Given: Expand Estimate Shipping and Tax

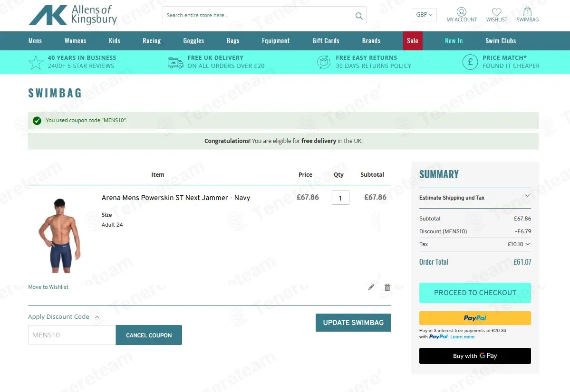Looking at the screenshot, I should (x=475, y=198).
